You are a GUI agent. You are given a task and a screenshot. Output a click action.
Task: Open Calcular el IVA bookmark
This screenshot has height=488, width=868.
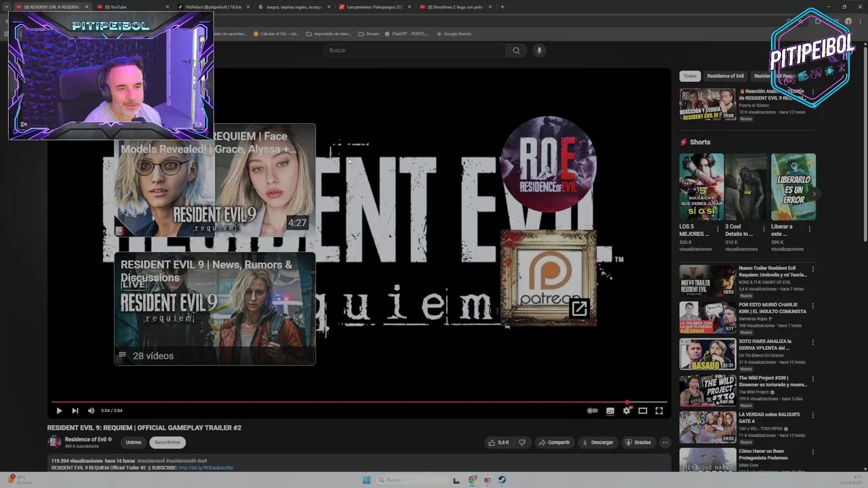click(x=276, y=34)
